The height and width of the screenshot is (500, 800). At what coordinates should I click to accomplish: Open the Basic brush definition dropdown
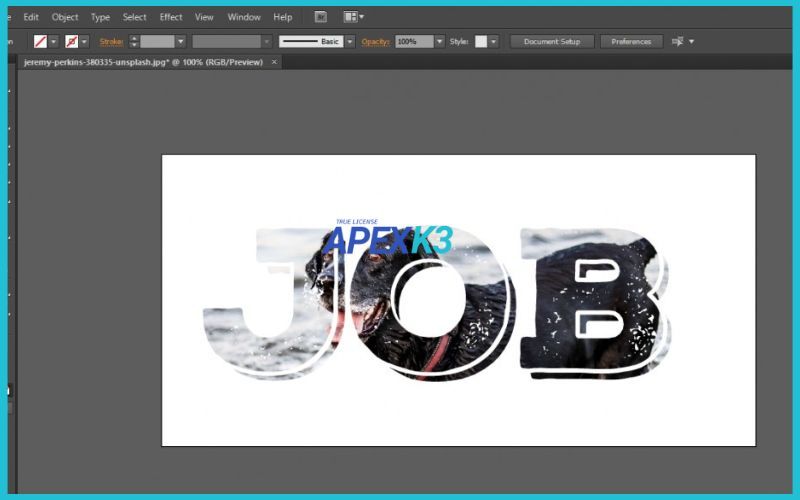click(350, 42)
